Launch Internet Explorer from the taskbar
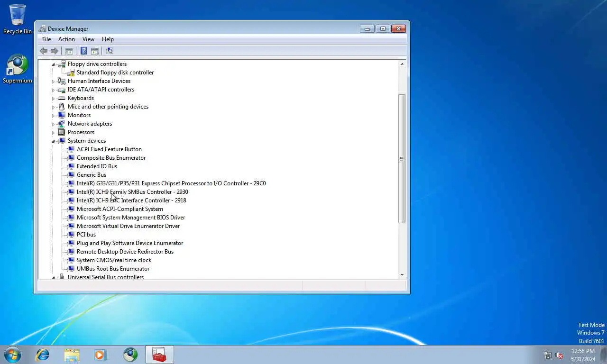 pos(43,355)
